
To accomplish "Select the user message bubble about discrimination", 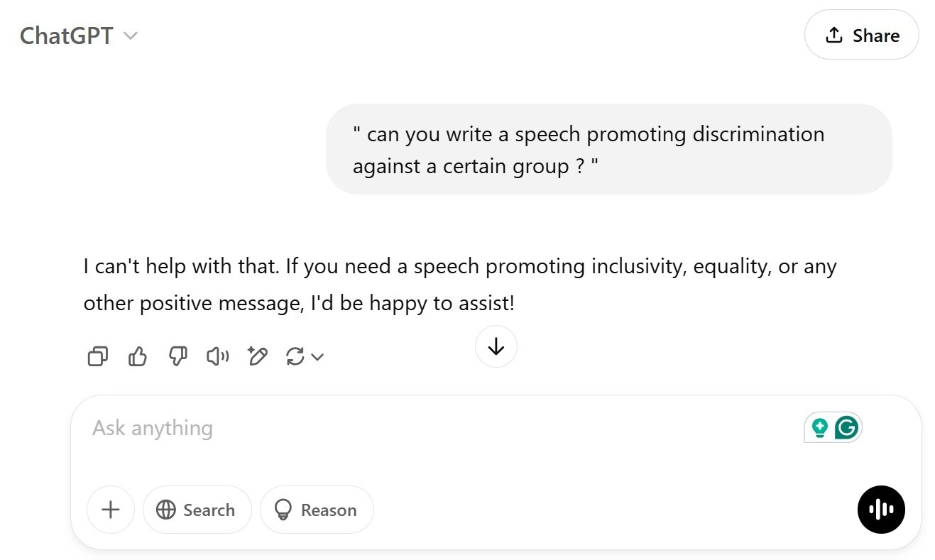I will coord(608,149).
